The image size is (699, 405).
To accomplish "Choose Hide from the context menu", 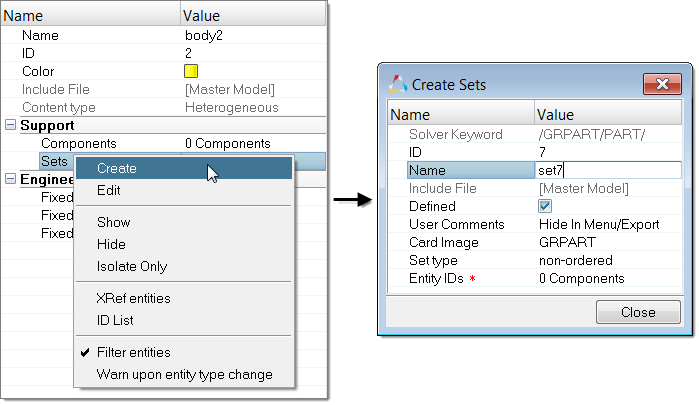I will [x=111, y=244].
